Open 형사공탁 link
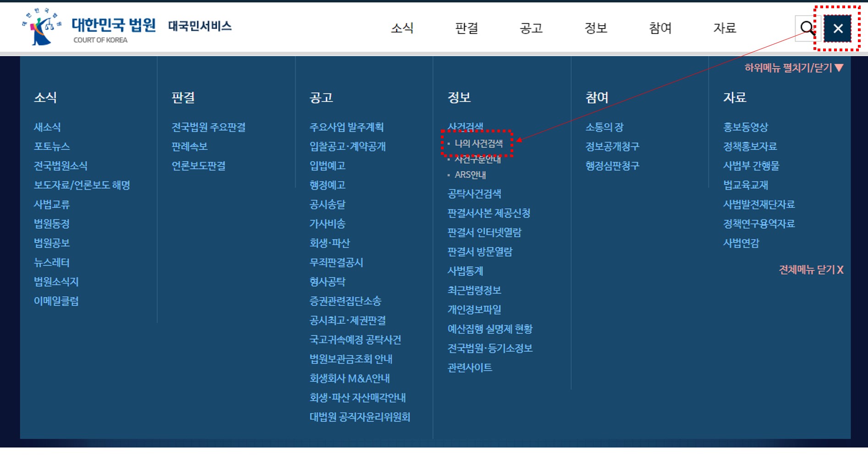The image size is (868, 458). (x=327, y=282)
